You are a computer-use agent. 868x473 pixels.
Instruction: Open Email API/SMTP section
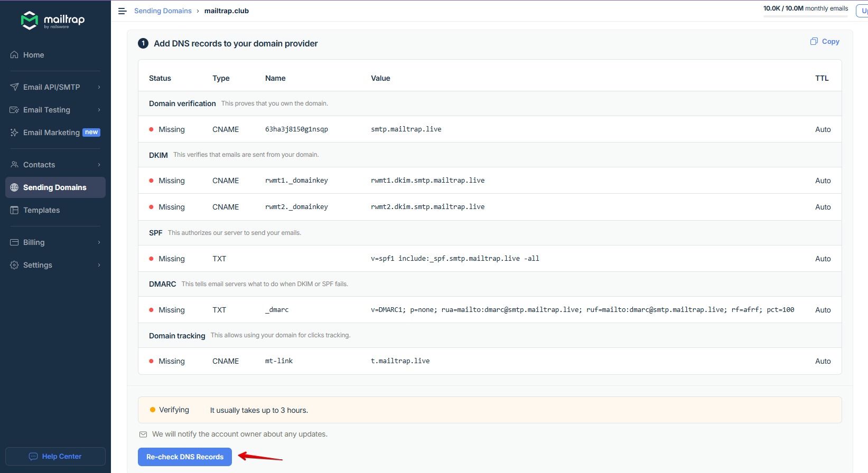click(x=51, y=87)
